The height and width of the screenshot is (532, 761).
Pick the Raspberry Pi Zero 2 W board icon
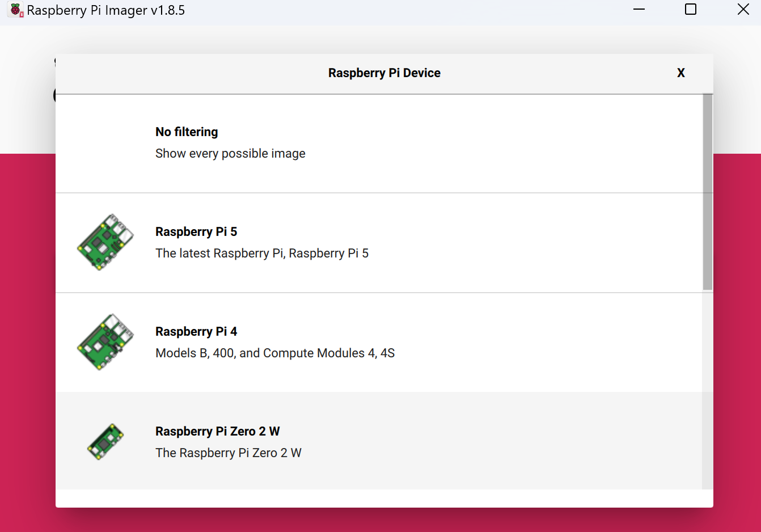(105, 442)
